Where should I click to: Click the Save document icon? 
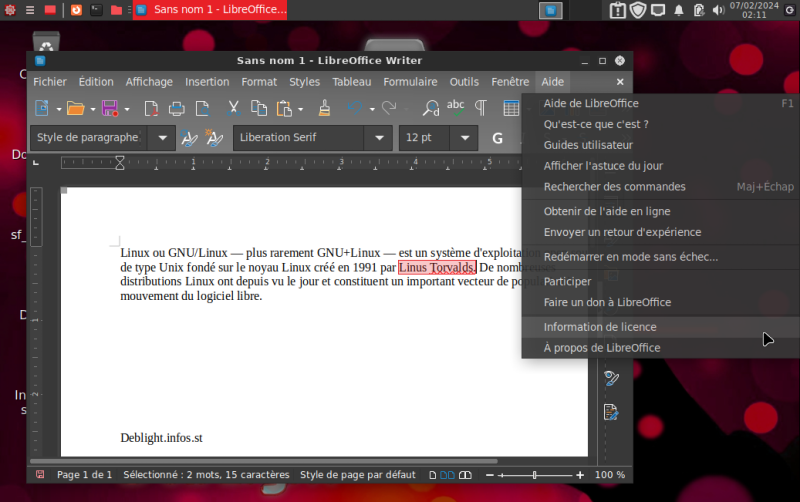(x=109, y=108)
